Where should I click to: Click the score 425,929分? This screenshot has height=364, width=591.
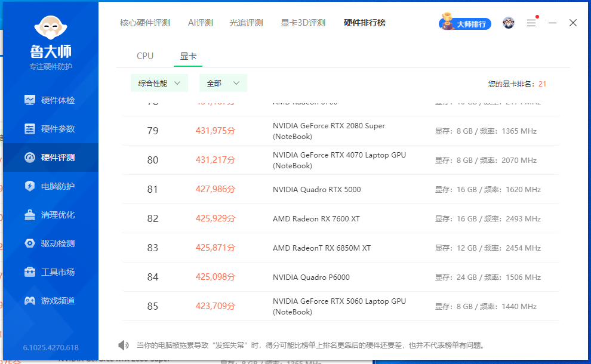coord(216,218)
